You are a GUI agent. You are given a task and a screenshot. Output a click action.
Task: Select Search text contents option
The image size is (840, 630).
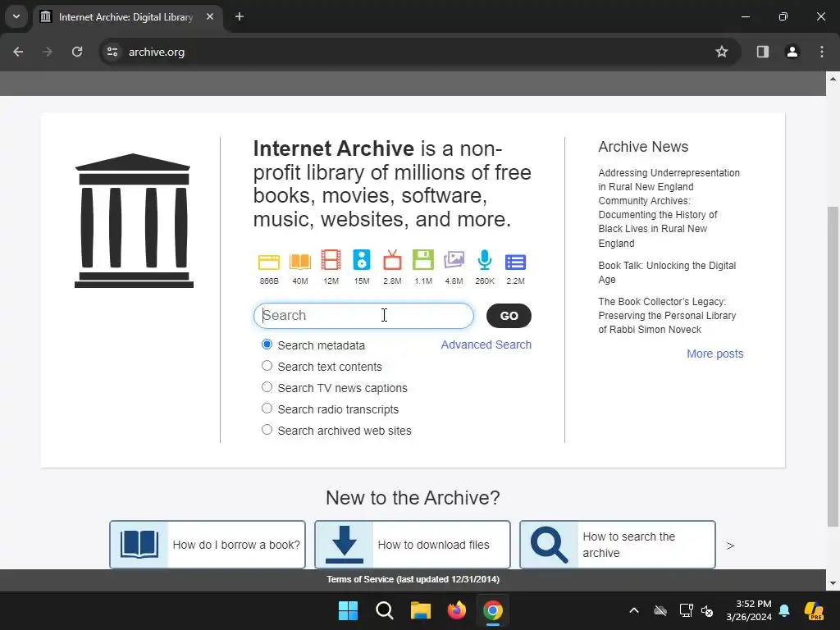[x=267, y=366]
